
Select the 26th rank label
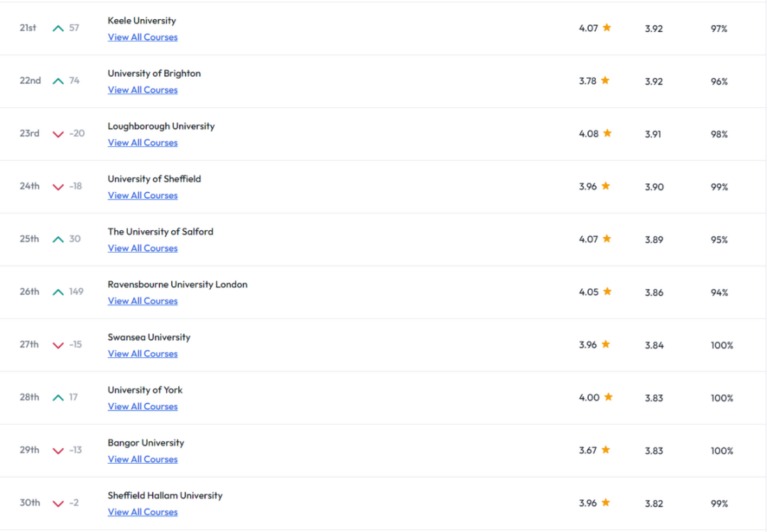point(29,292)
